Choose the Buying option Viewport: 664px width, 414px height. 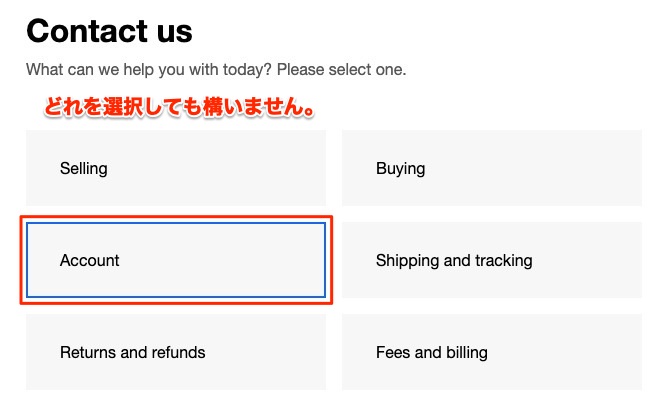(x=492, y=168)
